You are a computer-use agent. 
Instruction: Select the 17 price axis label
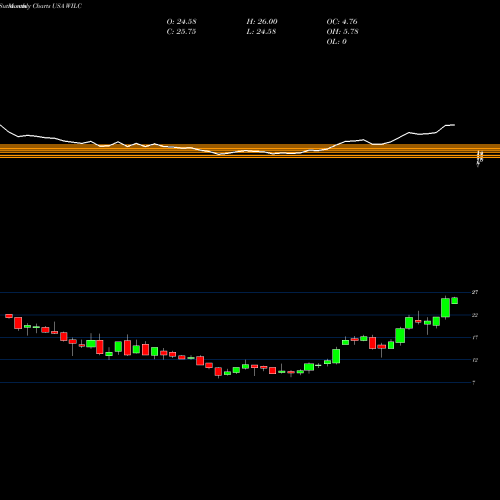[475, 337]
